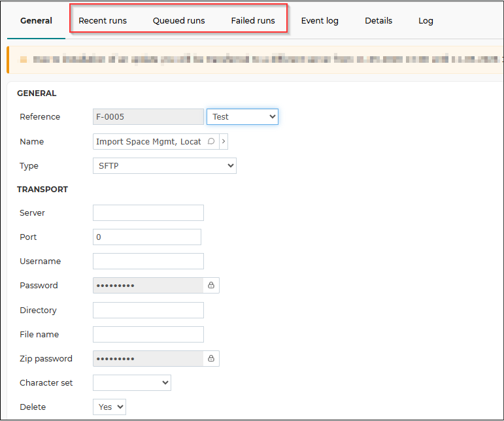Open the Character set dropdown
This screenshot has height=421, width=504.
click(x=132, y=382)
